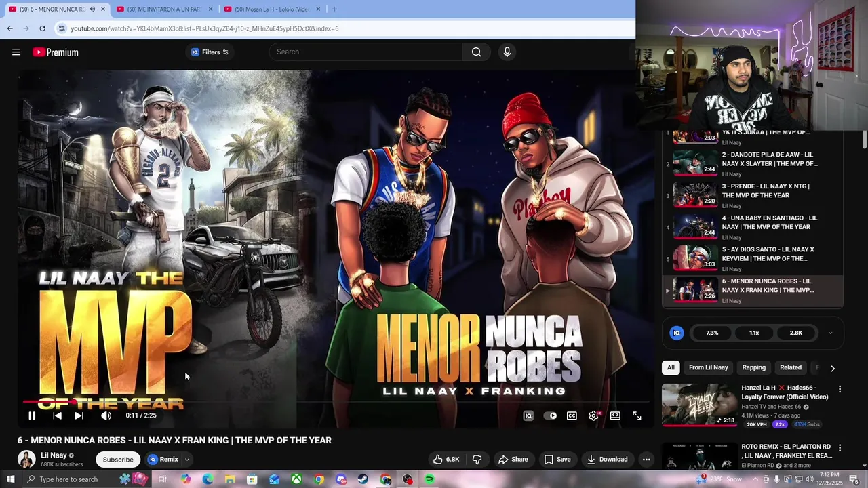
Task: Open Spotify from the taskbar
Action: 429,479
